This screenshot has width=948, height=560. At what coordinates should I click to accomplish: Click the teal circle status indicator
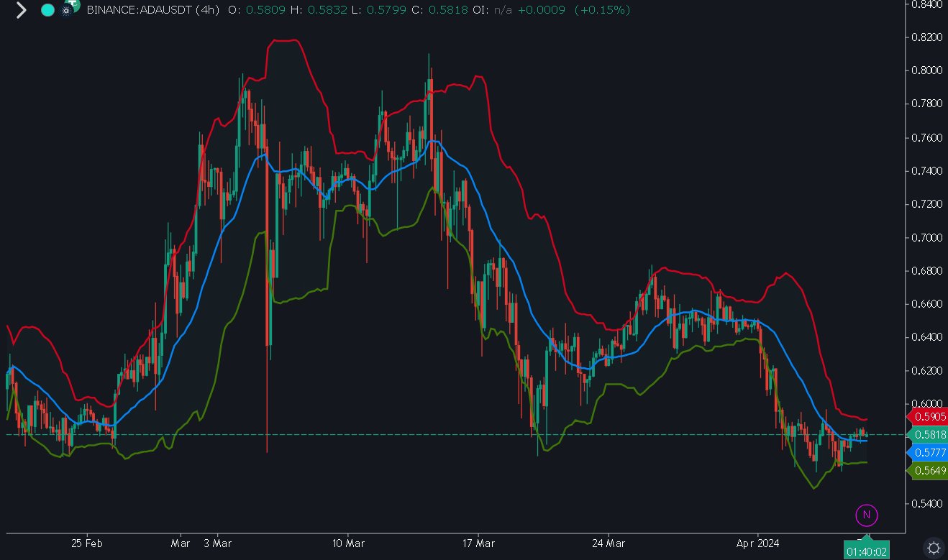pos(47,10)
